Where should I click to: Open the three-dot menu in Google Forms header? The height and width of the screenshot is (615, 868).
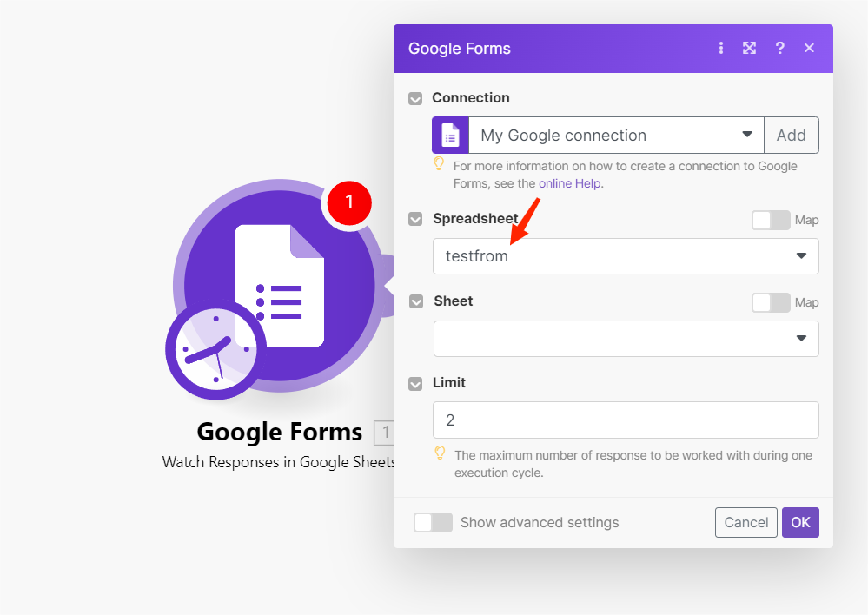coord(721,48)
